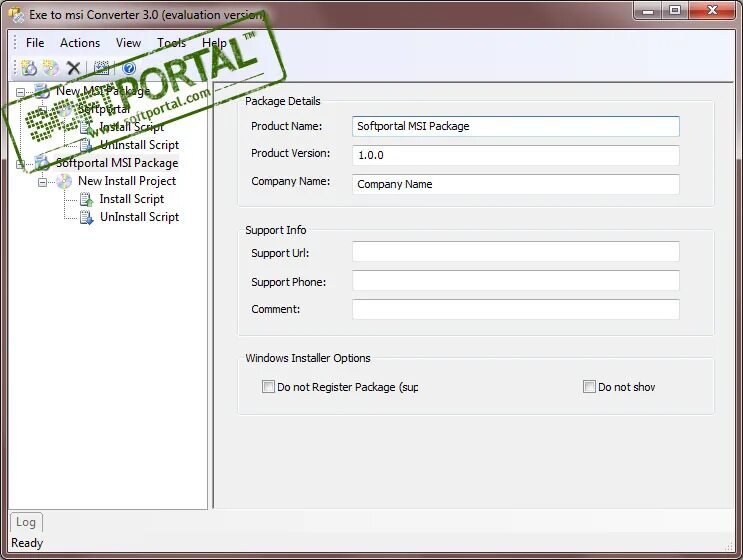Click the 'Company Name:' label
Screen dimensions: 743x560
point(291,181)
